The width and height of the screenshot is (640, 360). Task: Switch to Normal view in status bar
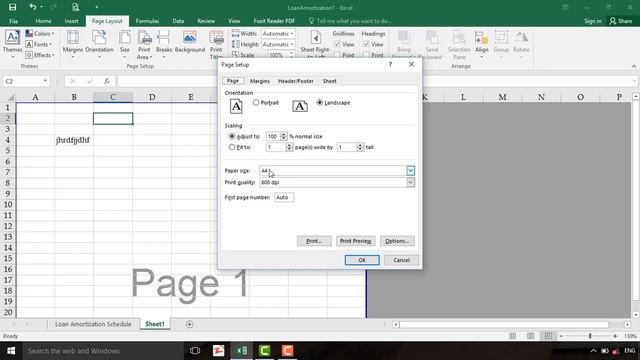513,336
